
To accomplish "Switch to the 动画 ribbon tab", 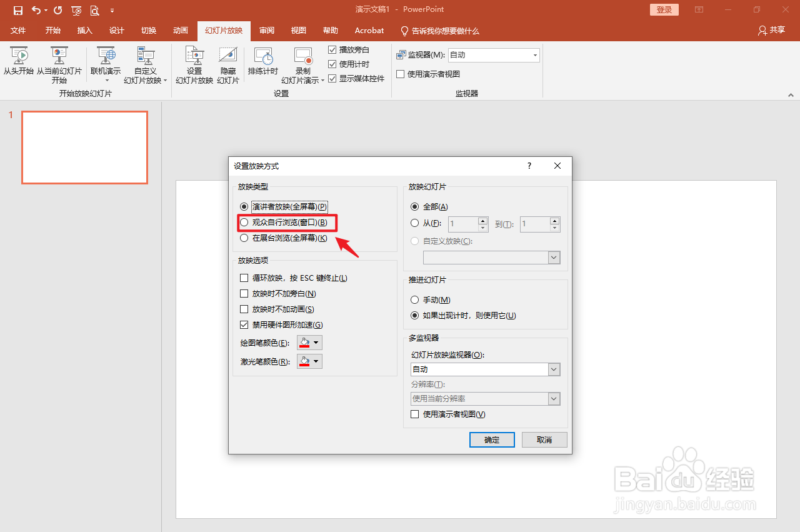I will 180,31.
